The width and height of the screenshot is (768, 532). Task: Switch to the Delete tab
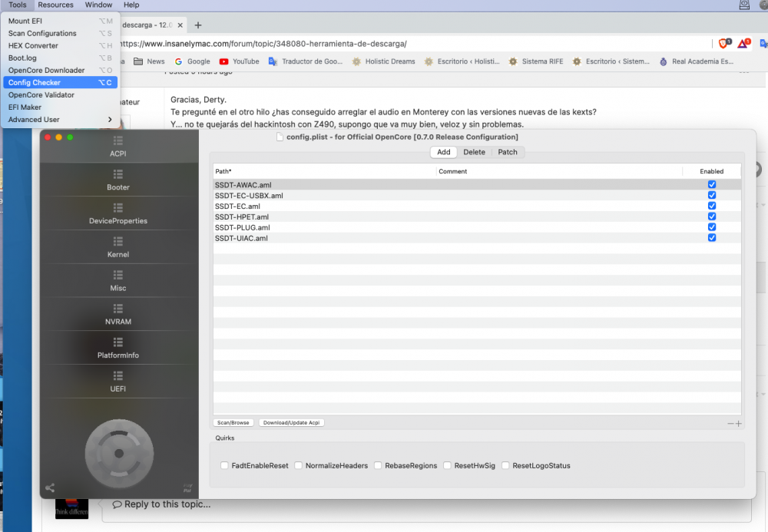tap(474, 152)
